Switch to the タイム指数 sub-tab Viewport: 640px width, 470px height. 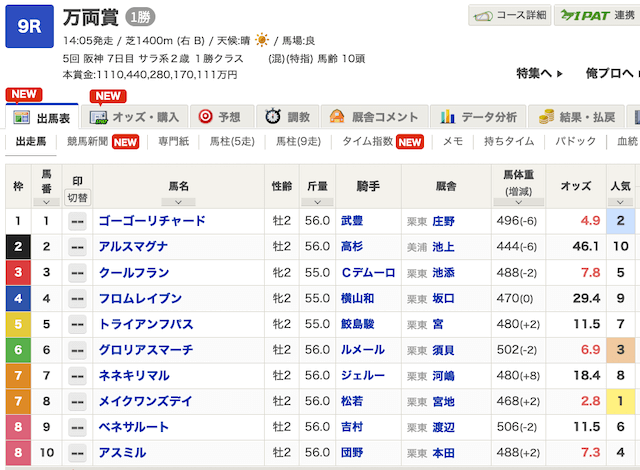click(x=369, y=142)
